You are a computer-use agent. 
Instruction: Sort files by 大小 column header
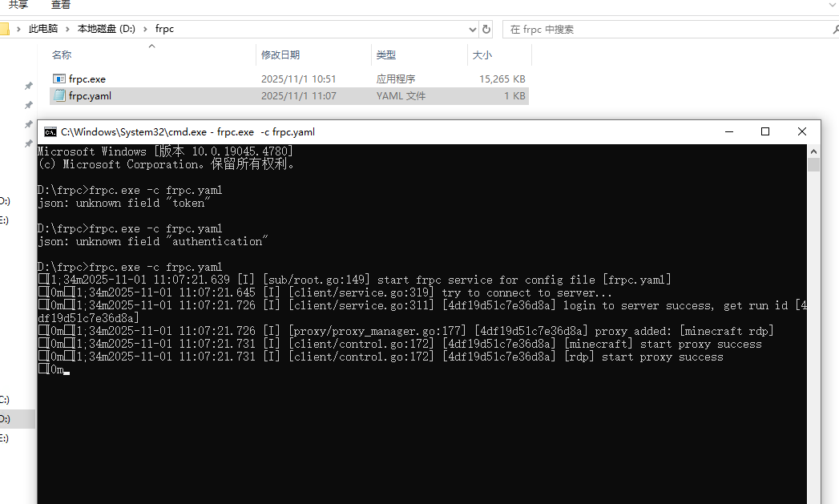tap(482, 55)
